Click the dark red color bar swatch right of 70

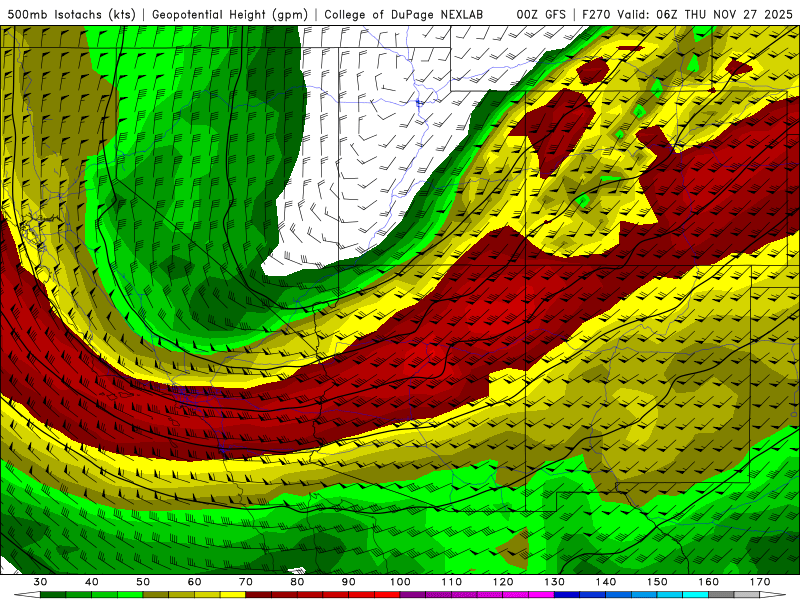click(x=259, y=594)
